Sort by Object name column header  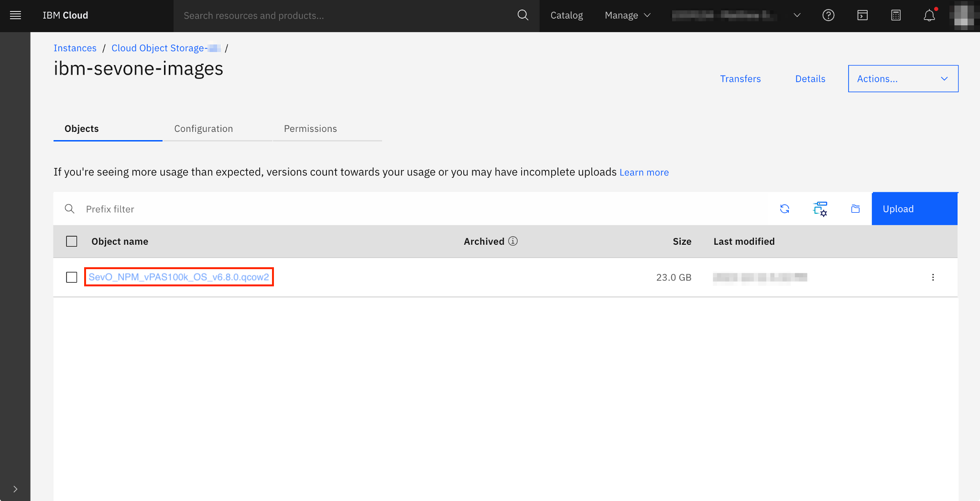120,241
